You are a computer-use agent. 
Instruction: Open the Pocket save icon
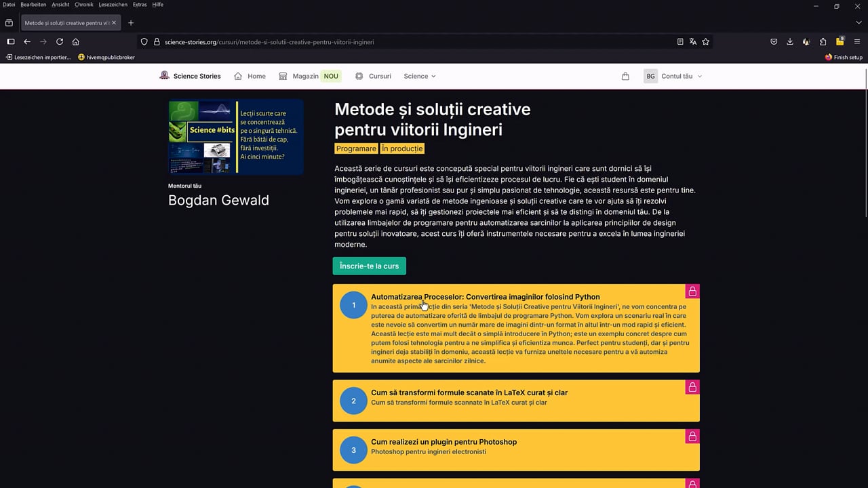coord(774,41)
